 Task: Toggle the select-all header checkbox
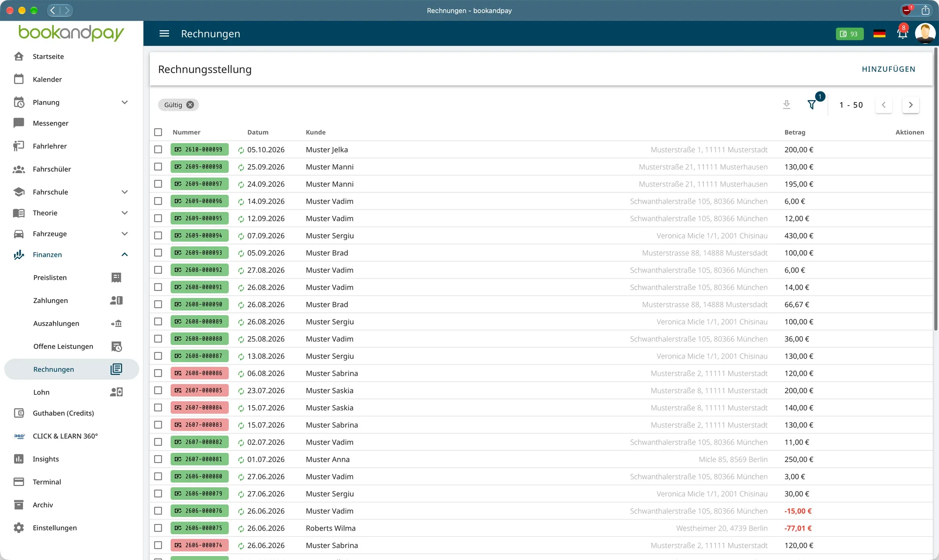click(158, 132)
